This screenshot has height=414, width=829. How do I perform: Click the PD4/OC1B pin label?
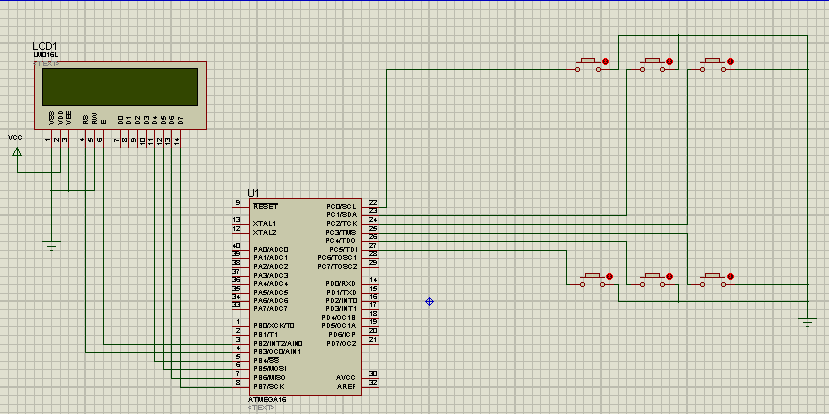(x=339, y=317)
